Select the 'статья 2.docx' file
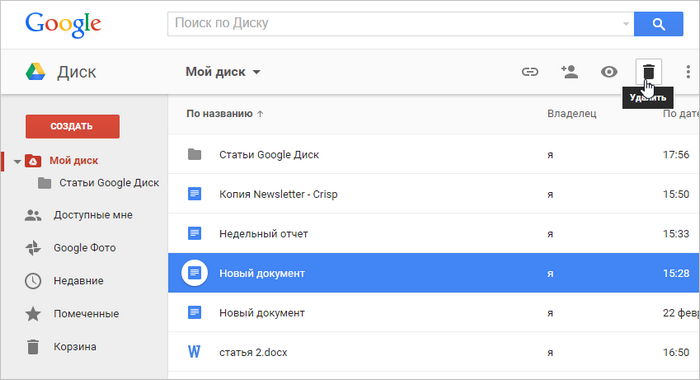This screenshot has height=380, width=700. pyautogui.click(x=434, y=352)
